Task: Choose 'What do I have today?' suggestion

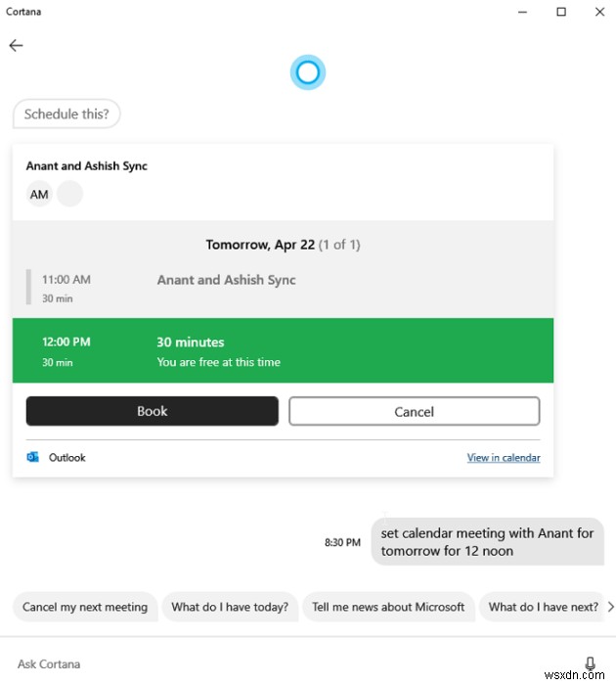Action: [230, 607]
